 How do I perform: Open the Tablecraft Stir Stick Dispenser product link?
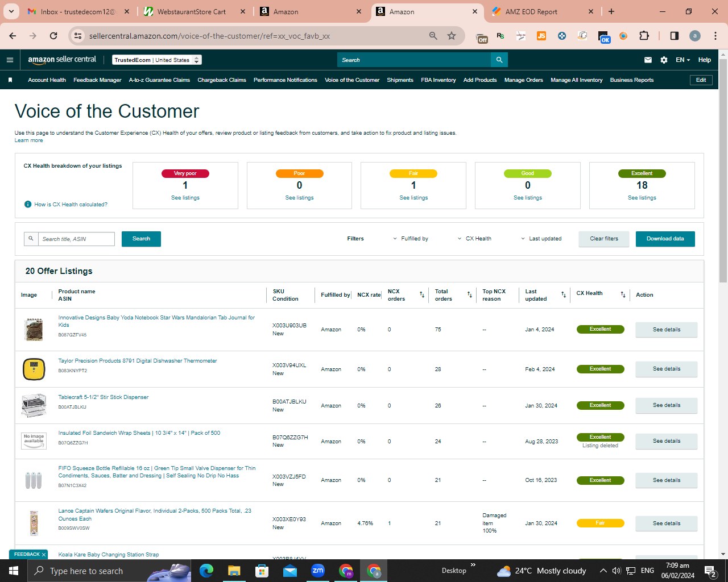click(104, 397)
